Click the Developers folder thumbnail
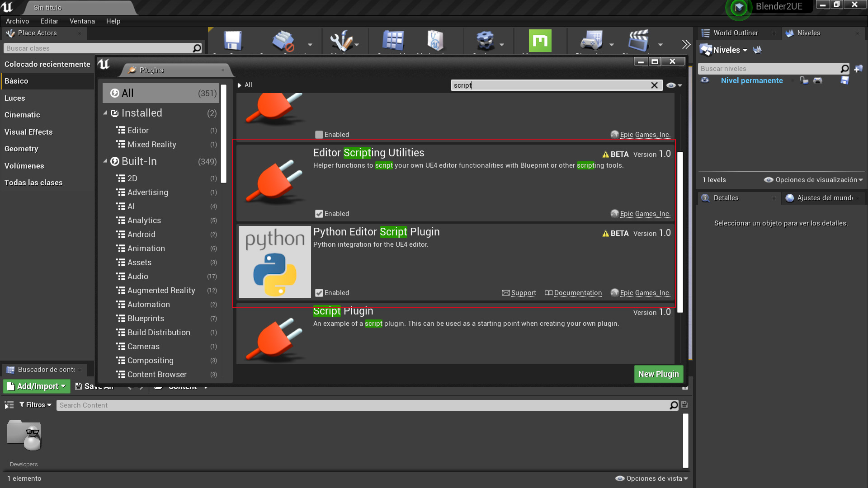The height and width of the screenshot is (488, 868). (24, 436)
